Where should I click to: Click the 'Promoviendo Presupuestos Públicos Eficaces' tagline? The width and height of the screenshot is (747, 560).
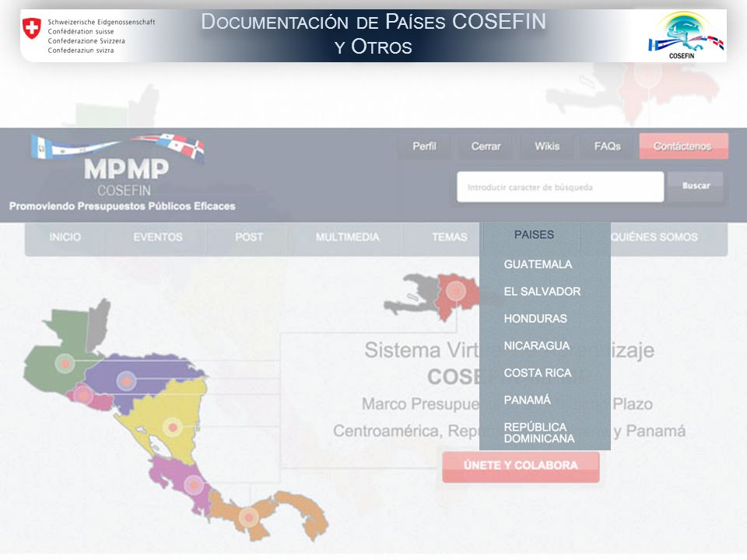click(122, 206)
